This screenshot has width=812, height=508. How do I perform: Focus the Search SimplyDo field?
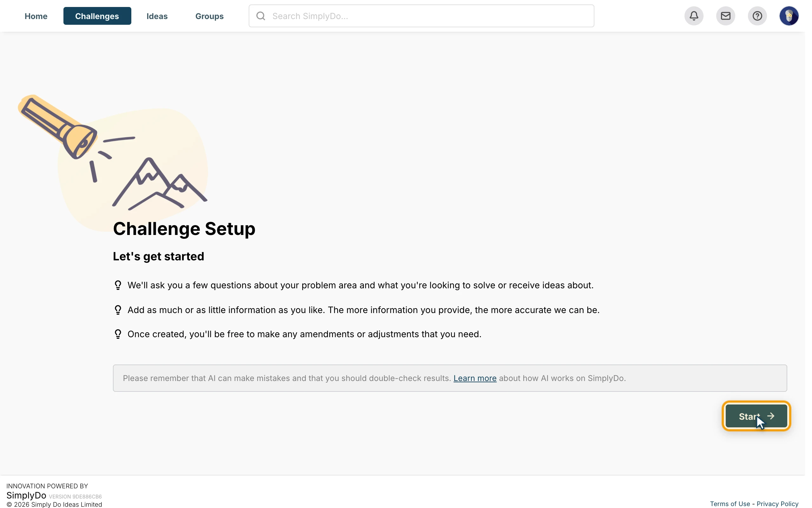tap(421, 16)
